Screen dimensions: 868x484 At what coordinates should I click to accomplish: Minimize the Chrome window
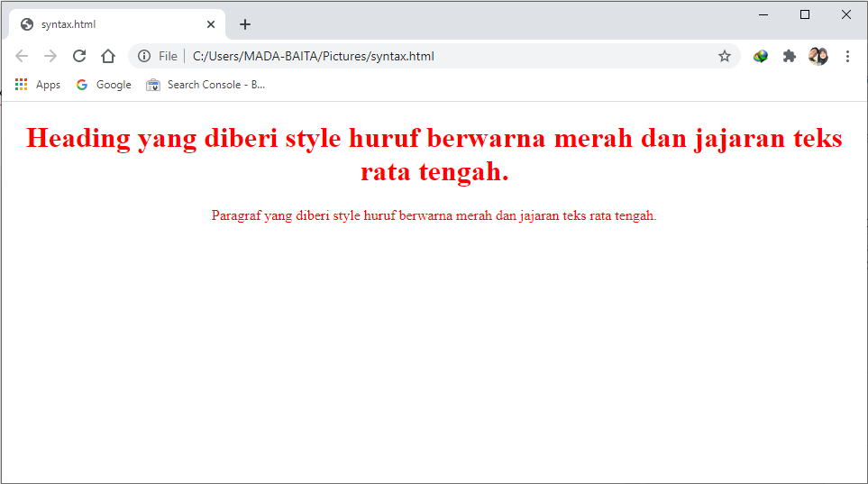(763, 15)
